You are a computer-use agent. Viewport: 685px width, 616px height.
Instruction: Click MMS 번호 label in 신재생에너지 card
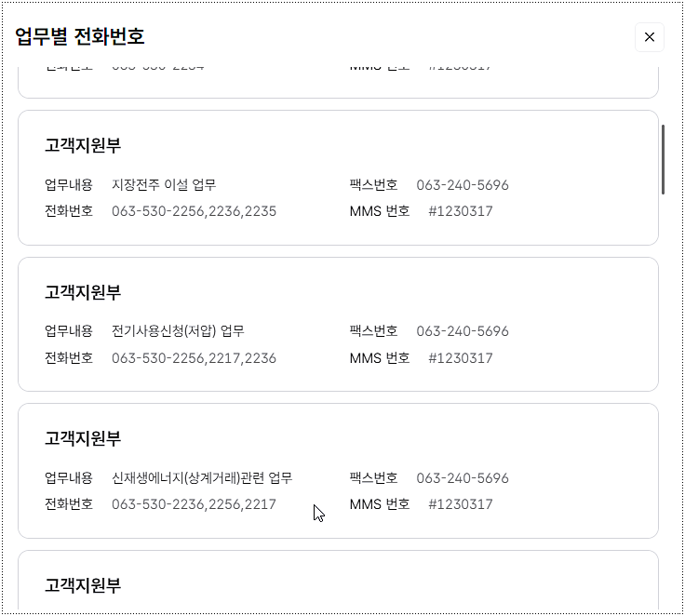pyautogui.click(x=380, y=504)
